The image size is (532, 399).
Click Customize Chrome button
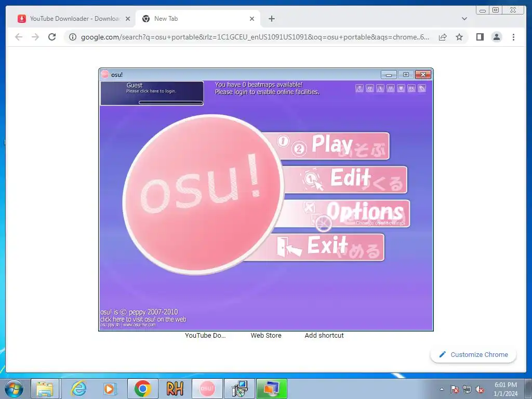tap(473, 354)
